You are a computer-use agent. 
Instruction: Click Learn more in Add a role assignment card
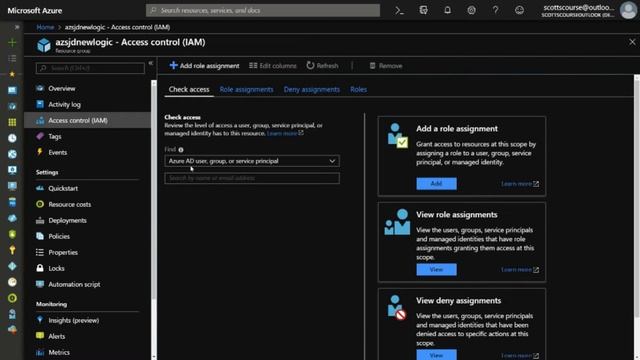520,184
